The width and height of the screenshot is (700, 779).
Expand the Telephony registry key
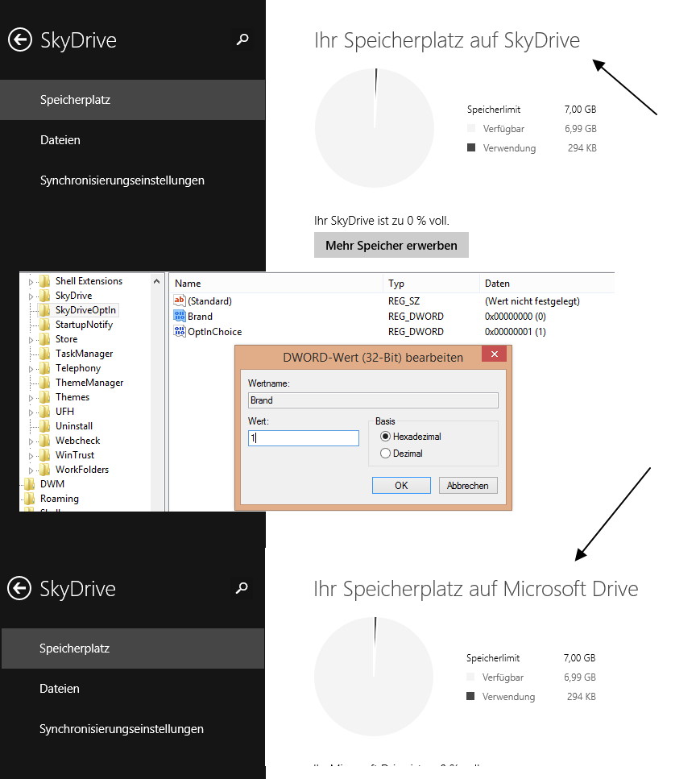click(x=31, y=369)
